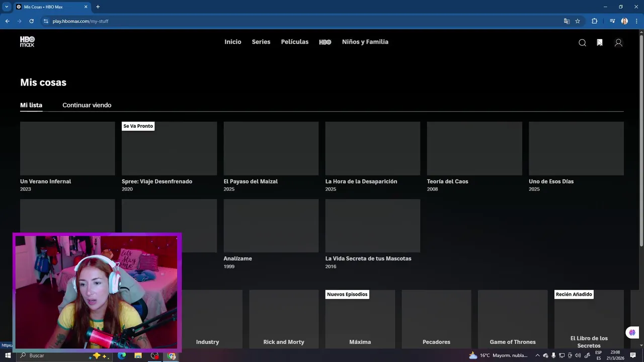
Task: Open Teoría del Caos thumbnail
Action: click(x=474, y=148)
